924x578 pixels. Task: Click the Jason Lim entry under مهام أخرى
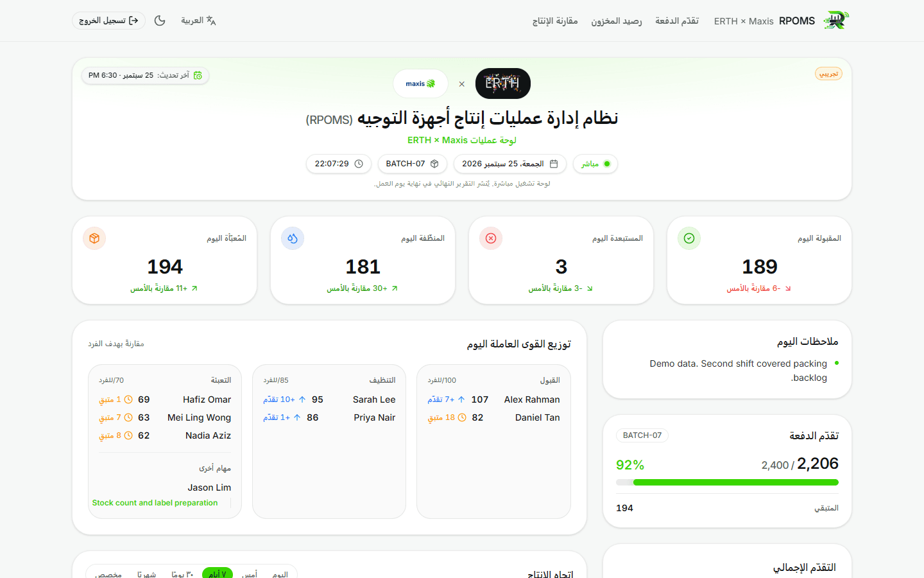(209, 487)
